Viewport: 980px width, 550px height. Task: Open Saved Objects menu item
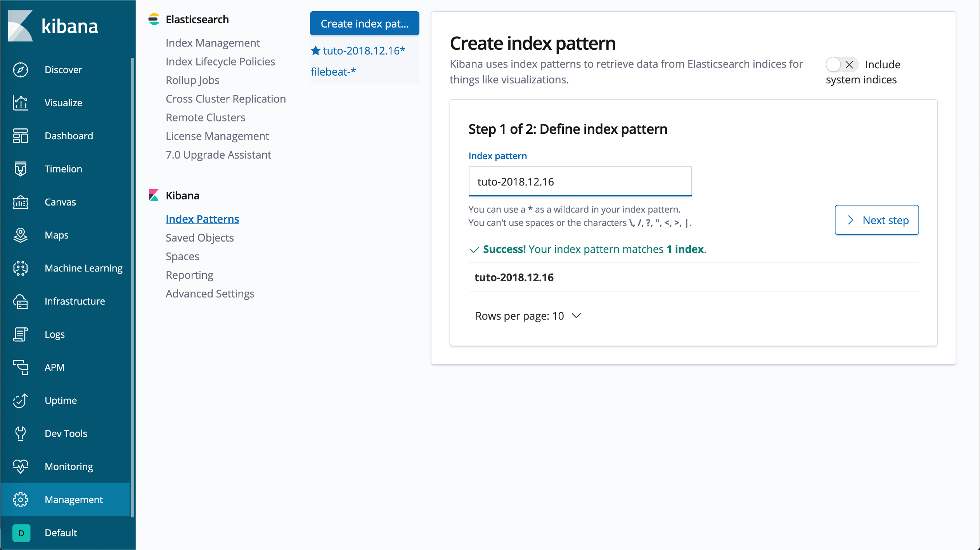pyautogui.click(x=199, y=238)
